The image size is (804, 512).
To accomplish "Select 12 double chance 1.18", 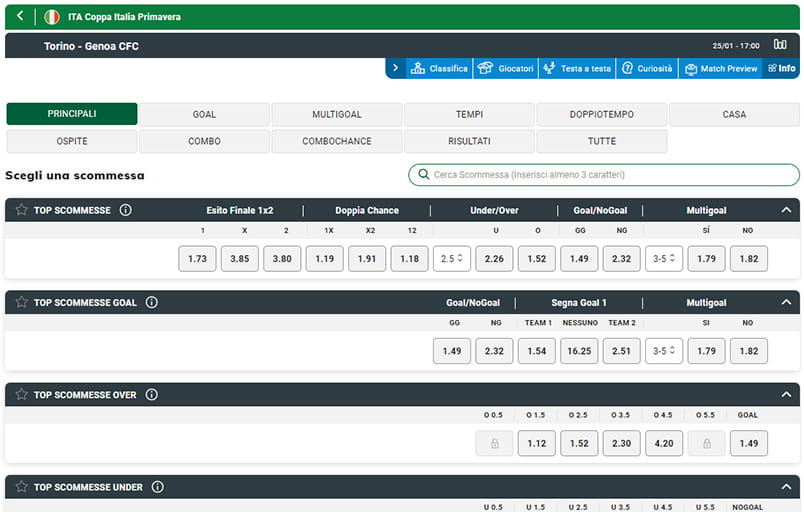I will point(409,258).
